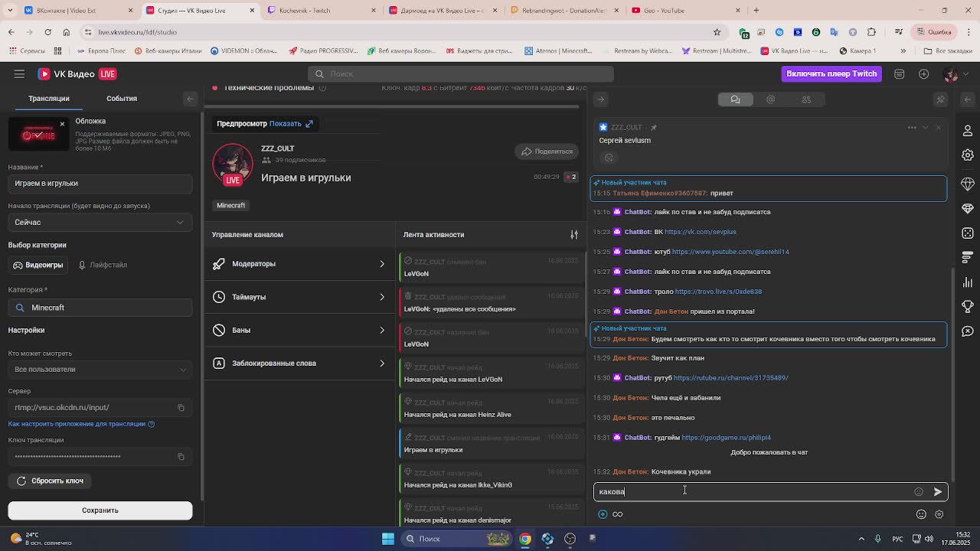Switch to the События tab
The image size is (980, 551).
[122, 99]
